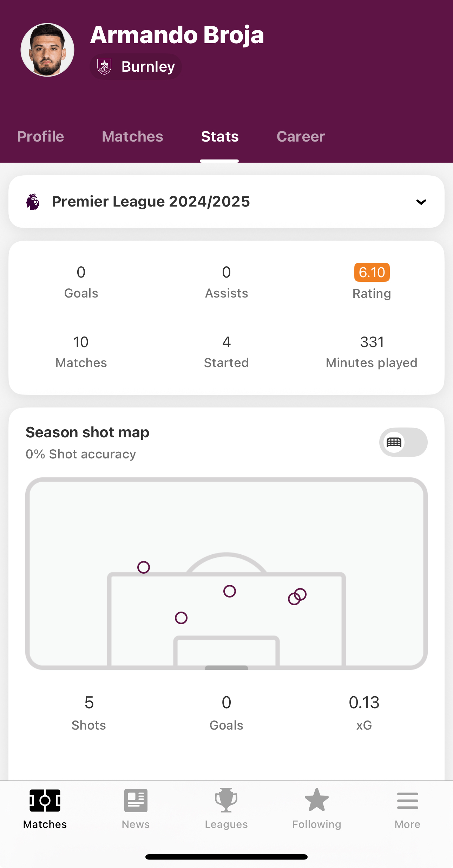Select the shot marker nearest the six-yard box

coord(181,618)
